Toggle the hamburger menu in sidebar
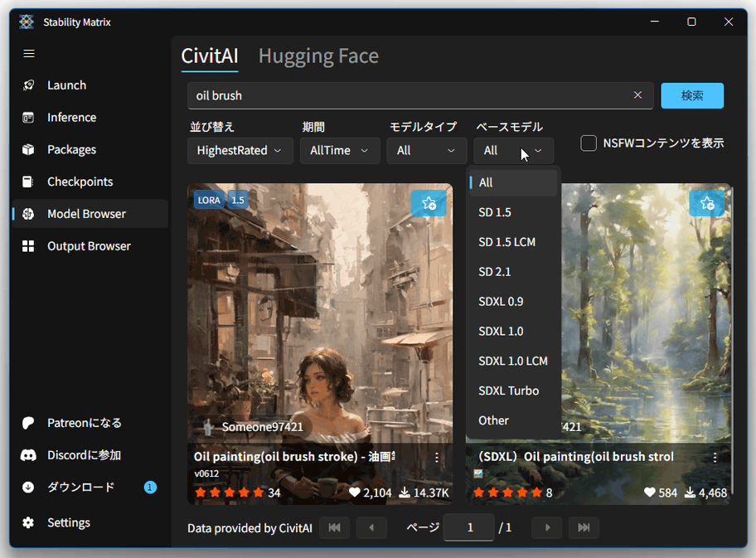Image resolution: width=756 pixels, height=558 pixels. [x=29, y=54]
